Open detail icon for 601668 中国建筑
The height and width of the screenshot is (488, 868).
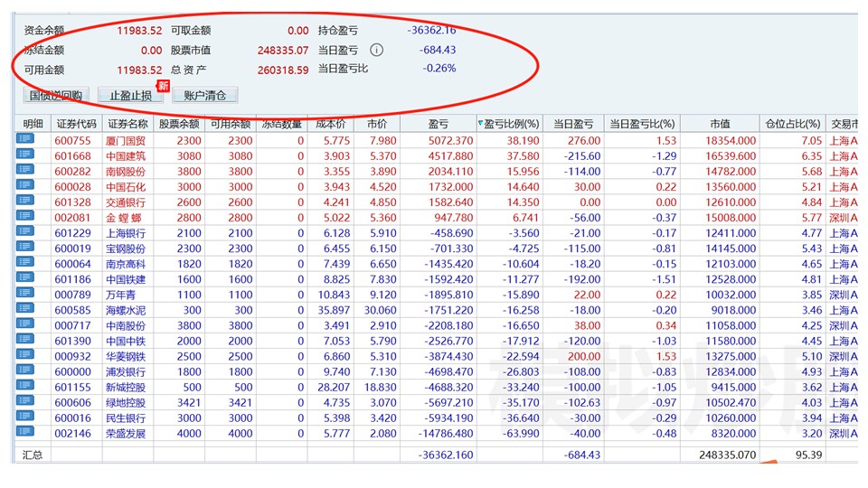point(25,155)
